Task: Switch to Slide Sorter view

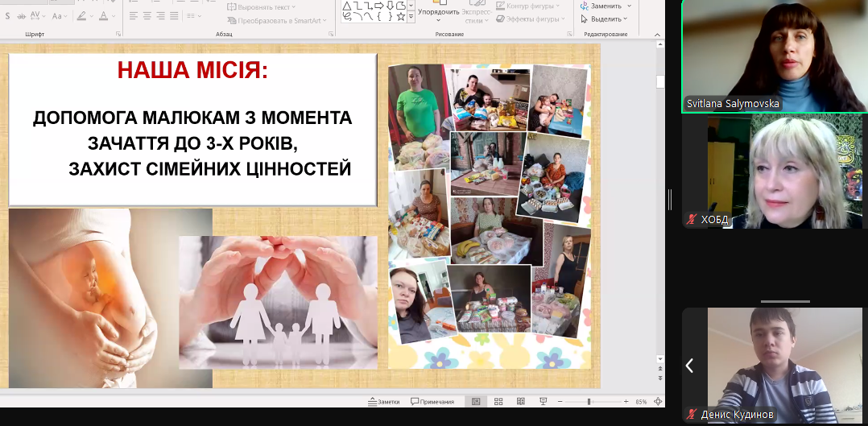Action: coord(498,402)
